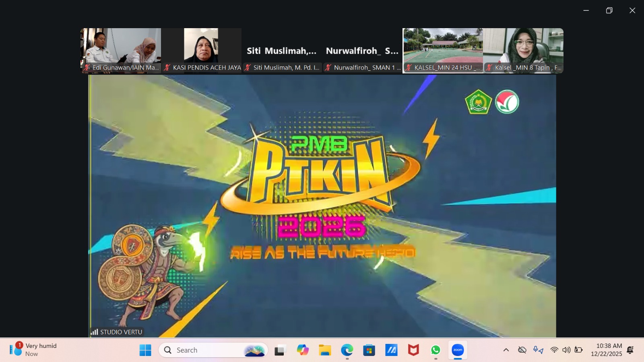Open File Explorer from the taskbar
This screenshot has height=362, width=644.
[x=325, y=350]
